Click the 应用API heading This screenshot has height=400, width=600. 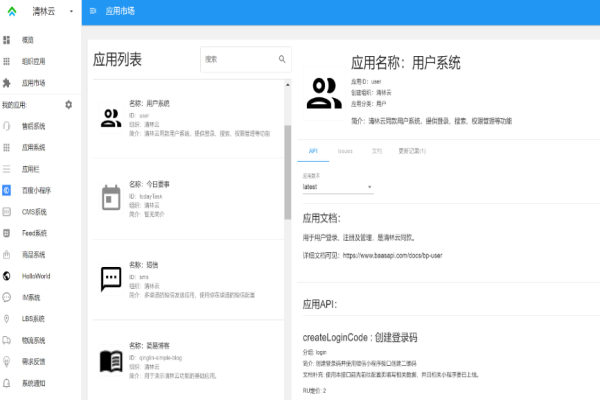tap(320, 304)
